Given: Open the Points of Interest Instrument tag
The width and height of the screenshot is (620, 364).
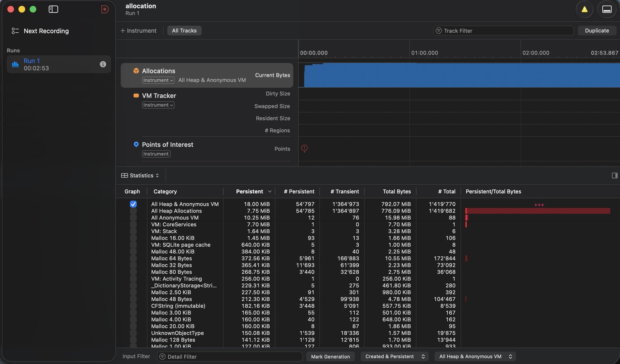Looking at the screenshot, I should point(156,154).
